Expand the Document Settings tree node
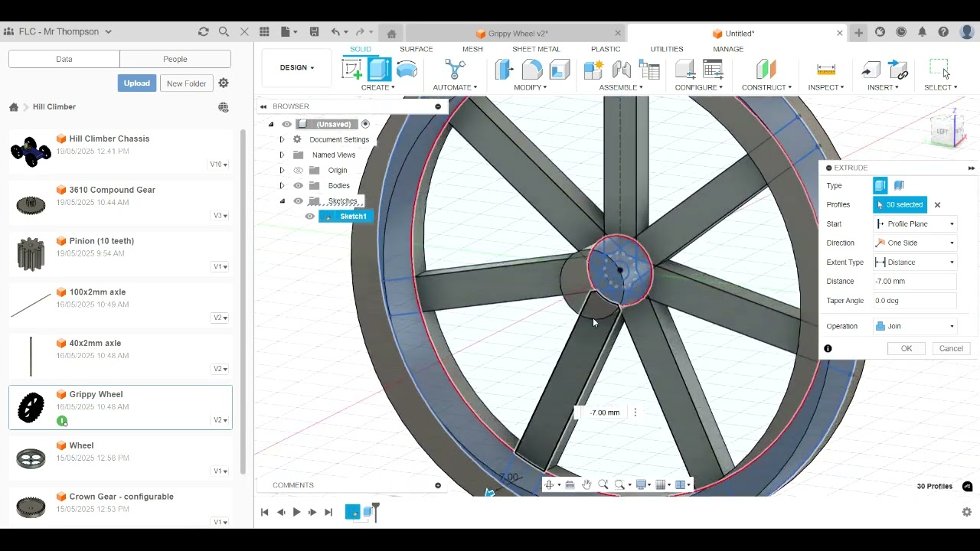Screen dimensions: 980x551 [x=282, y=139]
